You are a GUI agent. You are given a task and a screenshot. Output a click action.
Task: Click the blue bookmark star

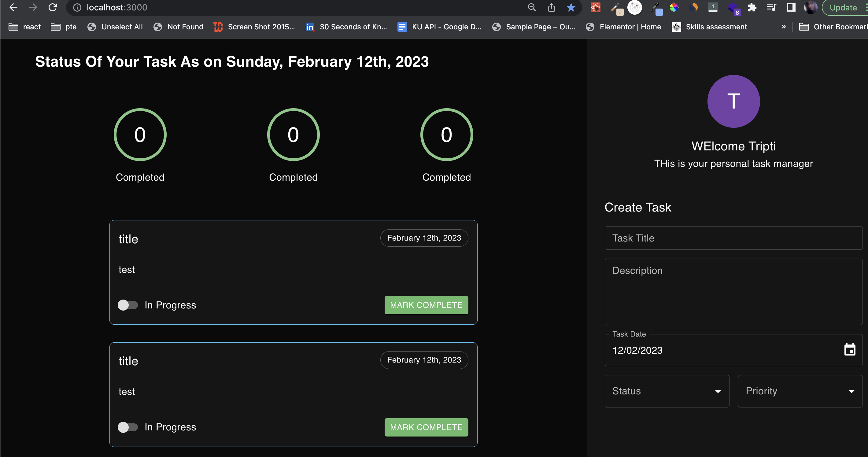(571, 7)
